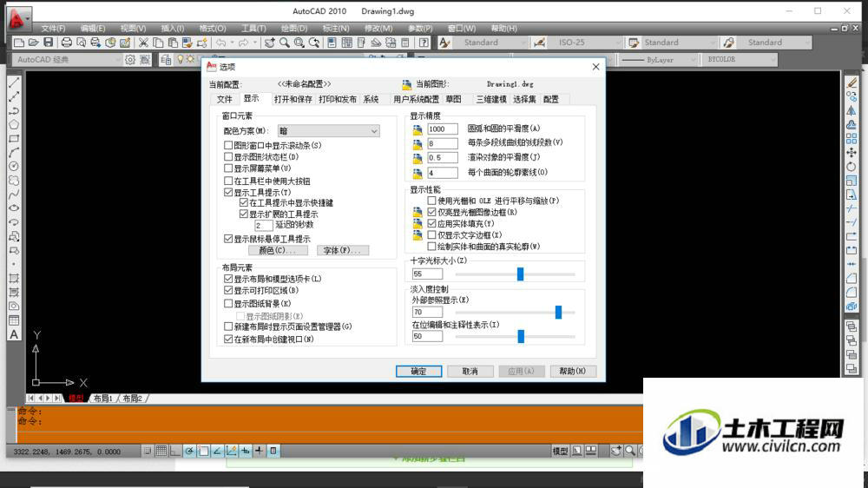Toggle '显示图形状态栏(D)' checkbox
This screenshot has width=868, height=488.
[x=228, y=157]
